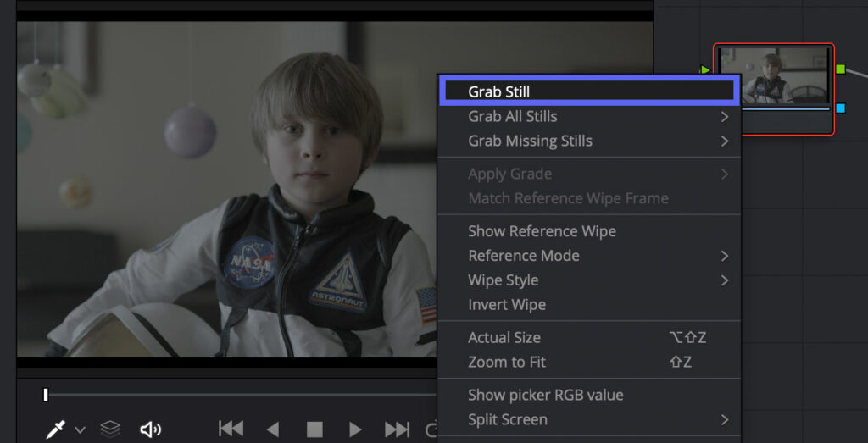Open Reference Mode submenu
The width and height of the screenshot is (868, 443).
pos(589,256)
